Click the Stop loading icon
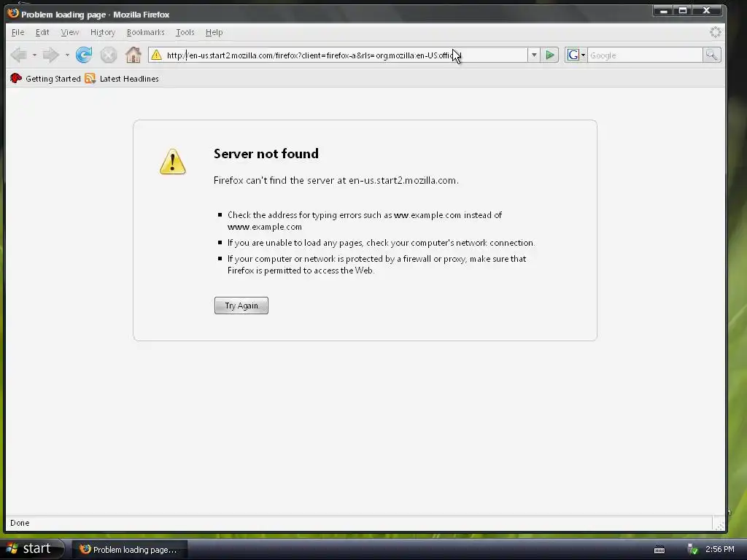The width and height of the screenshot is (747, 560). coord(109,55)
